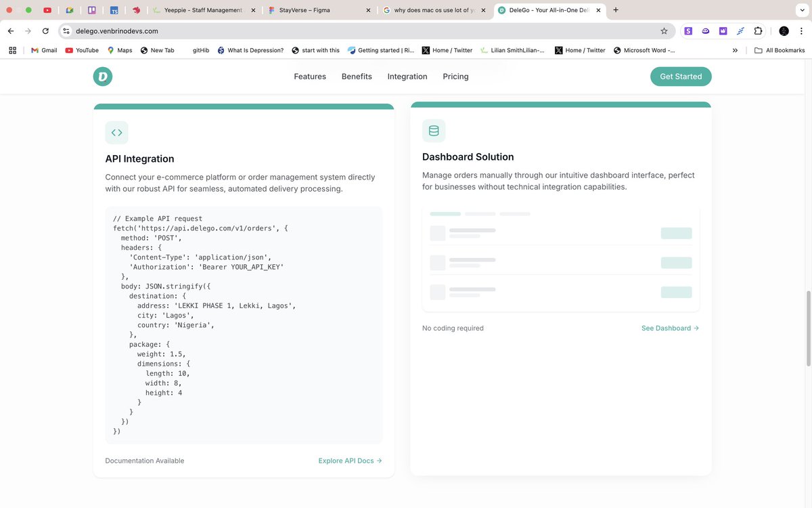Expand the tab search dropdown arrow
The image size is (812, 508).
[x=802, y=10]
